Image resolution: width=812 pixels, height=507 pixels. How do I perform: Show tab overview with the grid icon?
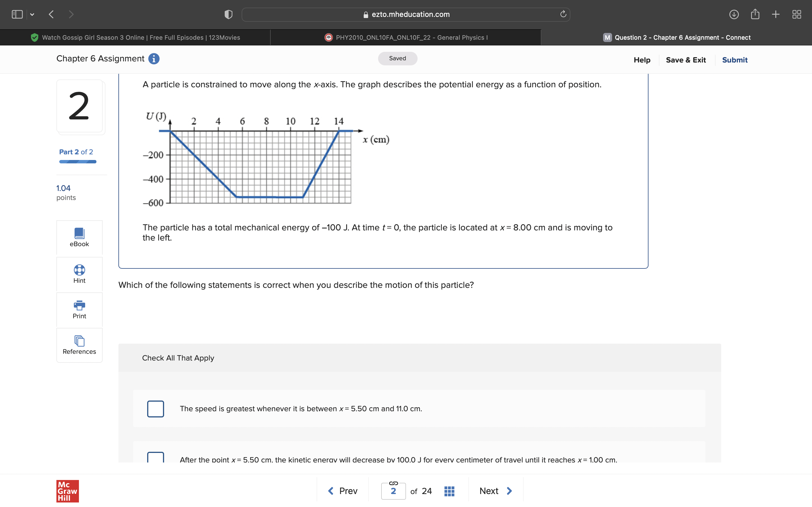click(796, 14)
